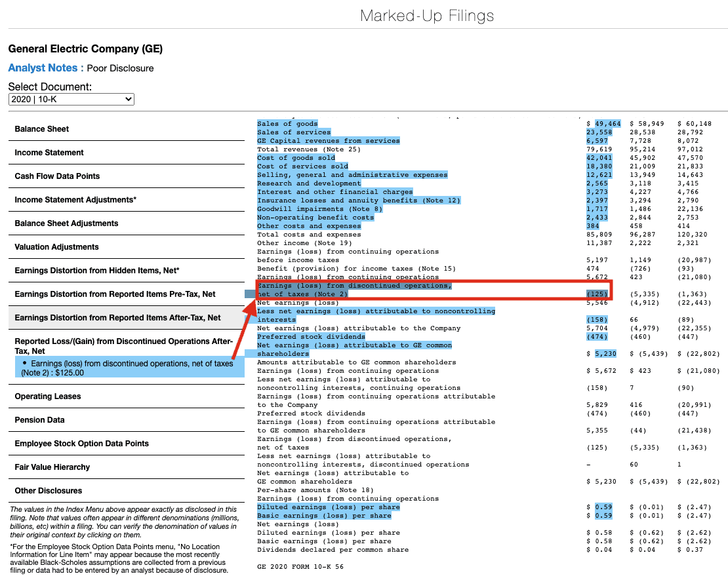Click the highlighted discontinued operations $125.00 data point
The height and width of the screenshot is (576, 728).
pyautogui.click(x=130, y=368)
